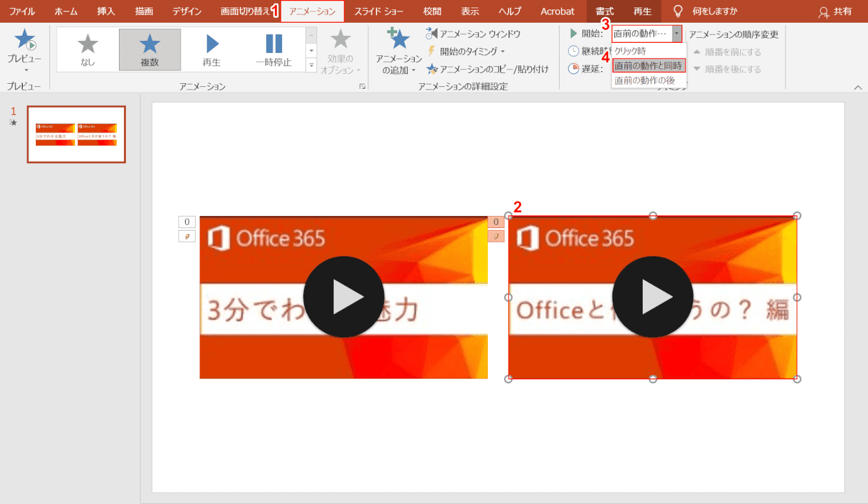Collapse the ribbon with chevron
This screenshot has height=504, width=868.
(x=858, y=87)
